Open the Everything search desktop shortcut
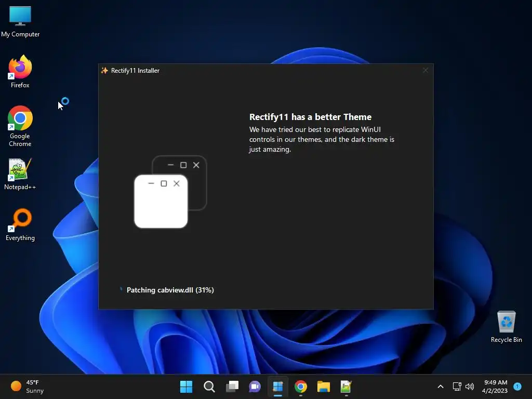The image size is (532, 399). tap(20, 224)
